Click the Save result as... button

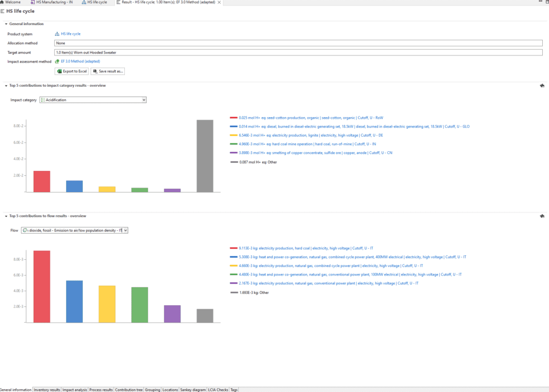(x=108, y=71)
